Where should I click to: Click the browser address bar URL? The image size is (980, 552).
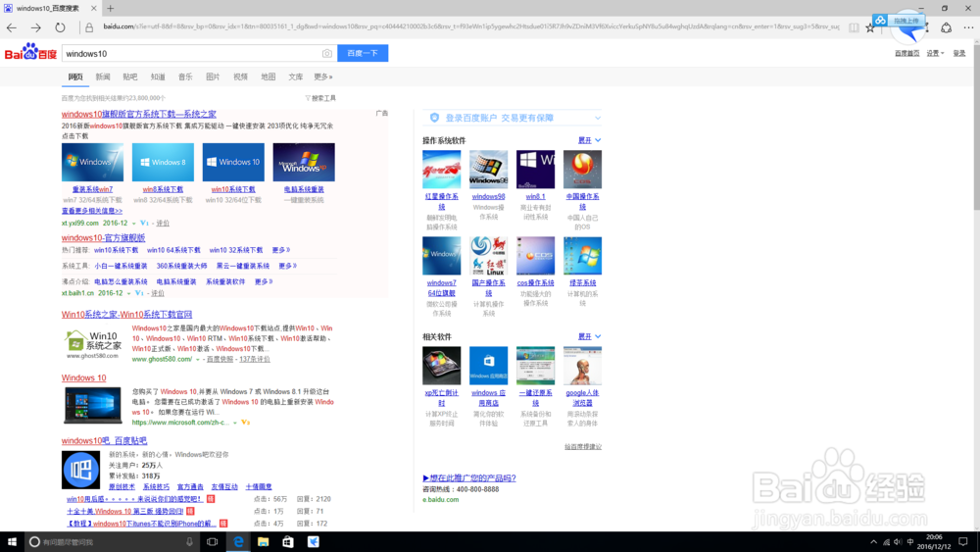tap(470, 26)
